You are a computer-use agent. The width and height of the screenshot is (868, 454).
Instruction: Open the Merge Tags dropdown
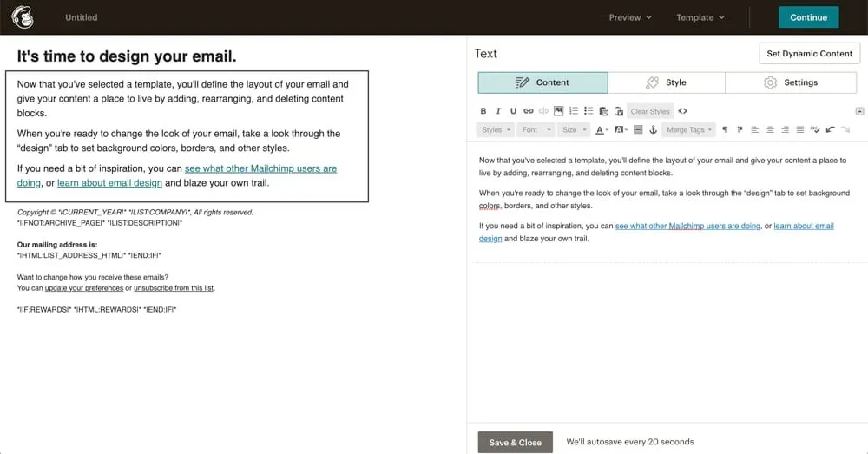(x=689, y=129)
